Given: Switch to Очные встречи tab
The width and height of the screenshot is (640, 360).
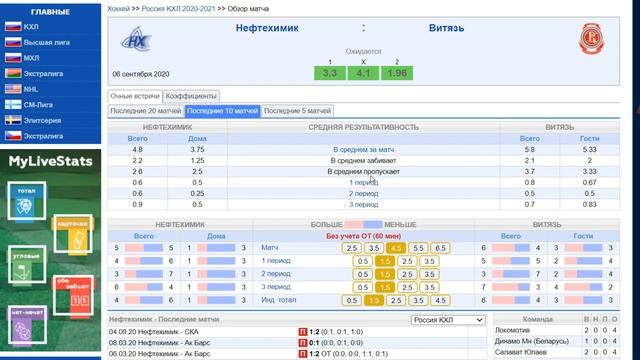Looking at the screenshot, I should pyautogui.click(x=135, y=96).
